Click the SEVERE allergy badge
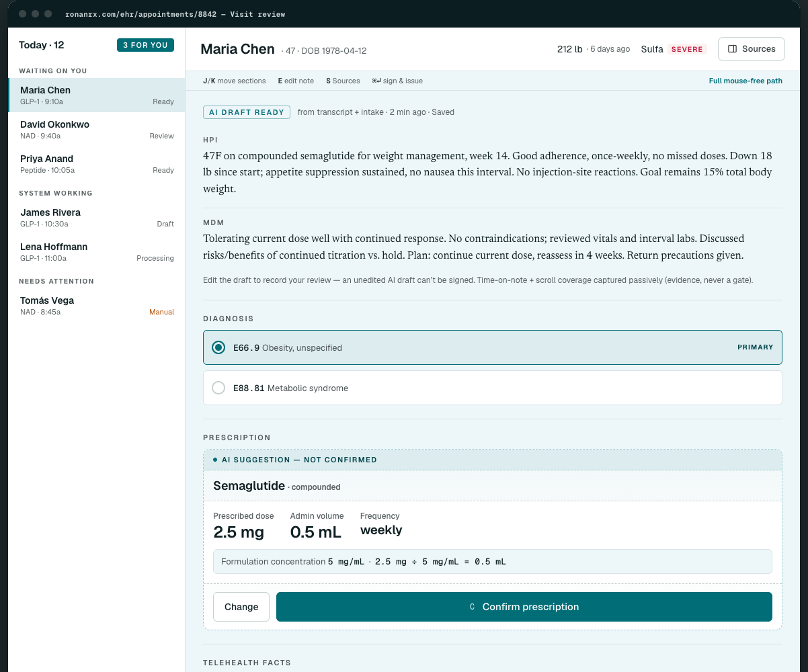808x672 pixels. point(687,49)
